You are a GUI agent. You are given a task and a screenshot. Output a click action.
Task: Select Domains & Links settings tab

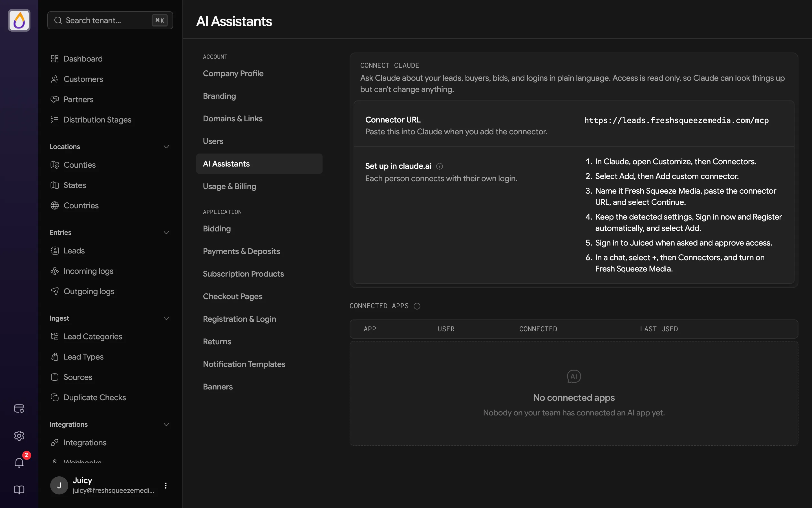tap(259, 119)
